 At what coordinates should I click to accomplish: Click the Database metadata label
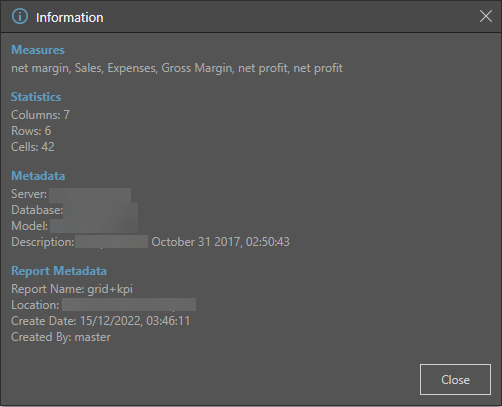[37, 210]
